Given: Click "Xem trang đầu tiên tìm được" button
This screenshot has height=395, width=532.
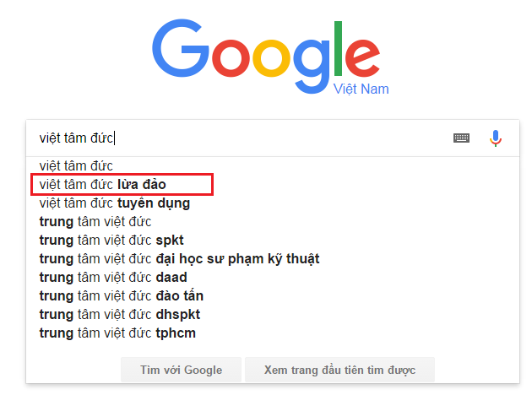Looking at the screenshot, I should (339, 370).
